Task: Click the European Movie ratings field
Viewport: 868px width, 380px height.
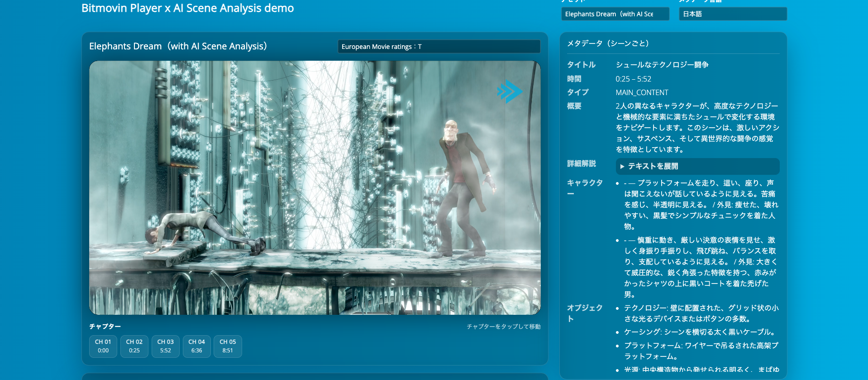Action: tap(439, 47)
